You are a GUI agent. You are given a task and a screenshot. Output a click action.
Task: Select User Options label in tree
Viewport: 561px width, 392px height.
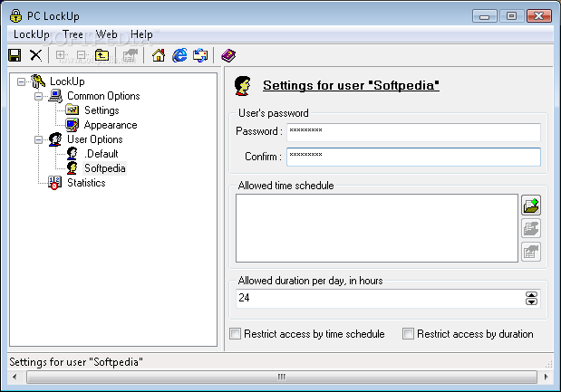click(95, 139)
